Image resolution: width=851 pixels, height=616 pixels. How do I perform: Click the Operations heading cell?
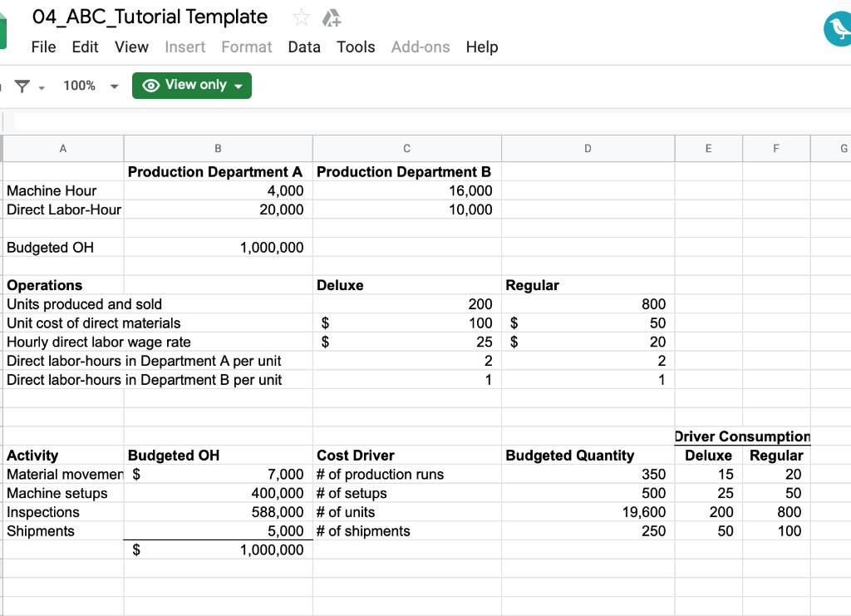pyautogui.click(x=63, y=285)
